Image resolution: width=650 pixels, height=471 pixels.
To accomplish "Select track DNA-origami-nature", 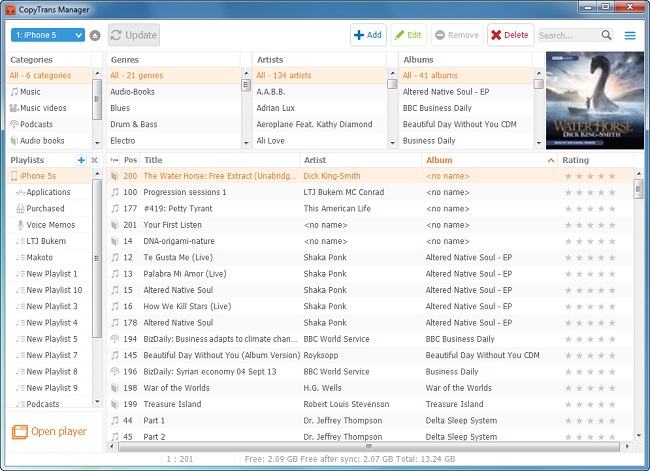I will 179,241.
